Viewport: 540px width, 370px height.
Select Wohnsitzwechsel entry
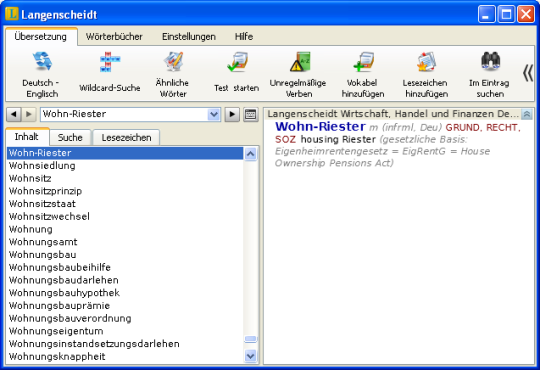pyautogui.click(x=125, y=217)
